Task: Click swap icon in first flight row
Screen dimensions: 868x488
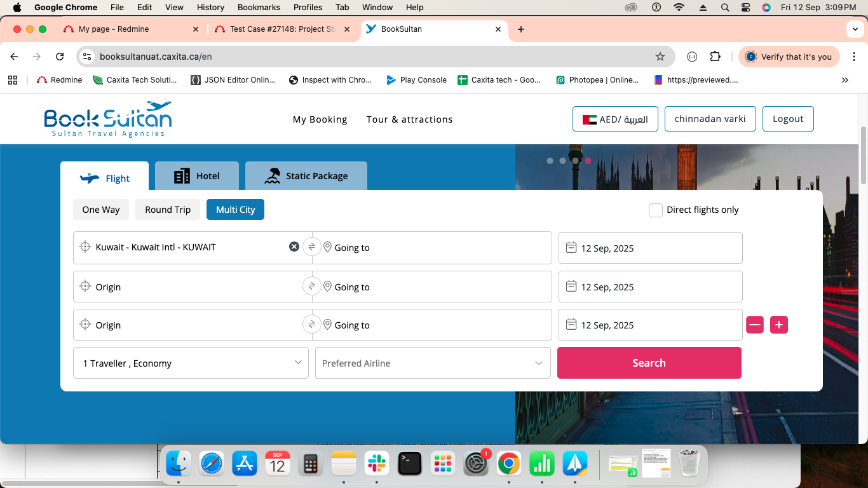Action: 311,247
